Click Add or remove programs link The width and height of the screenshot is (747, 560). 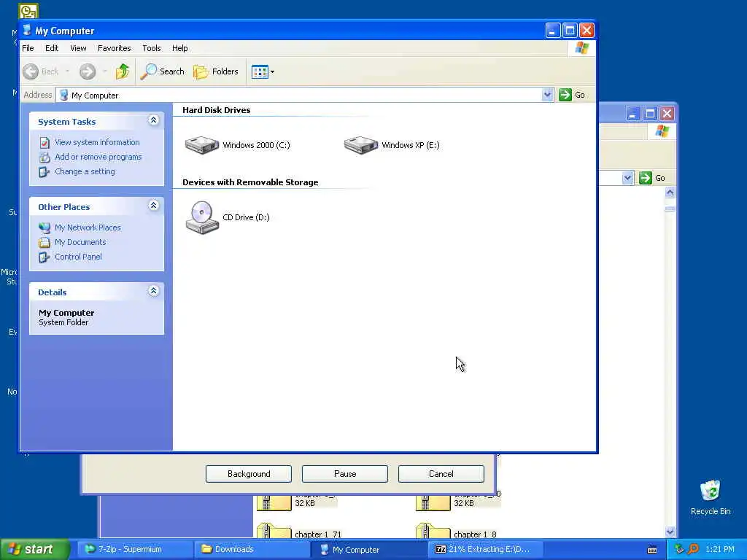tap(98, 157)
